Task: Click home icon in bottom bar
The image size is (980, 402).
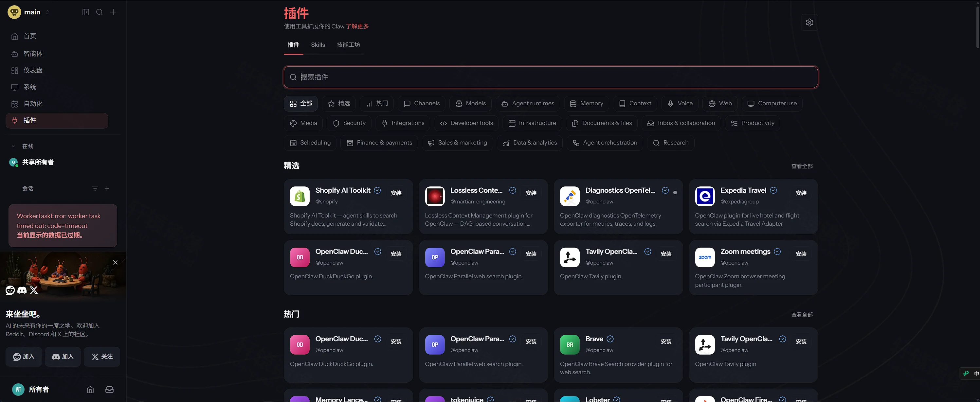Action: (x=90, y=390)
